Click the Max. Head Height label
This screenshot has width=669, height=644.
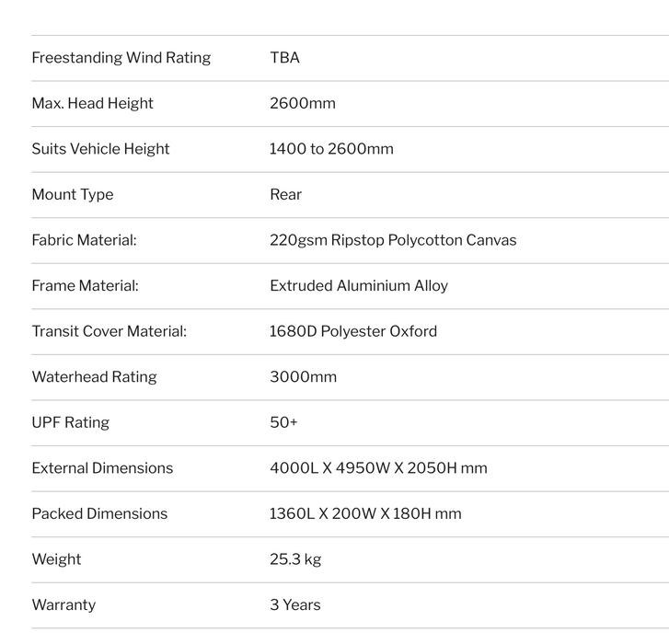click(x=93, y=103)
